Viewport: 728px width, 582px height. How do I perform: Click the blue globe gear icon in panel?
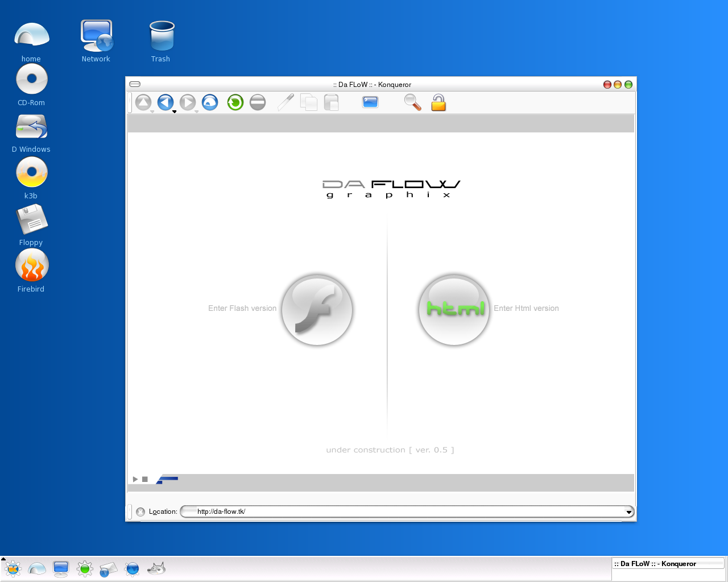132,568
